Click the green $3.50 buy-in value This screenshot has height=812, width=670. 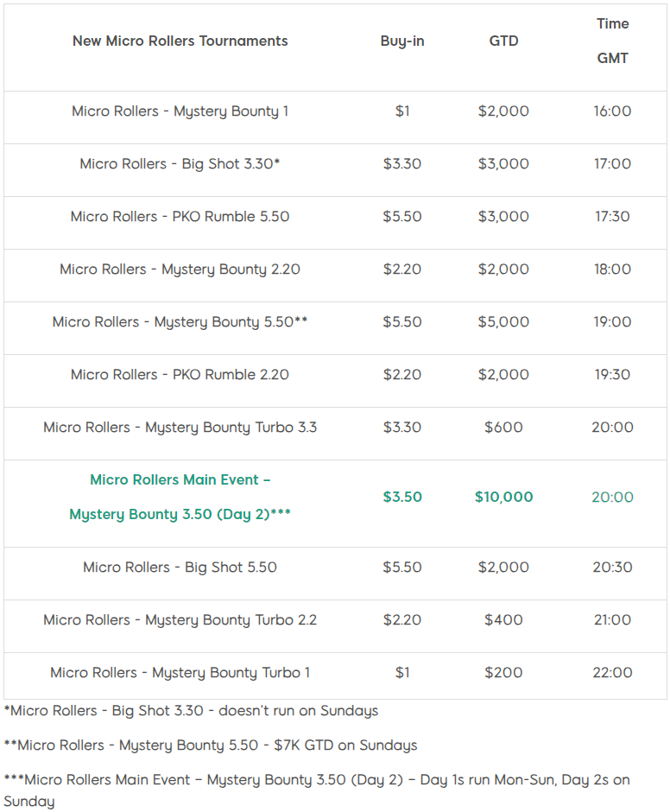(x=402, y=498)
